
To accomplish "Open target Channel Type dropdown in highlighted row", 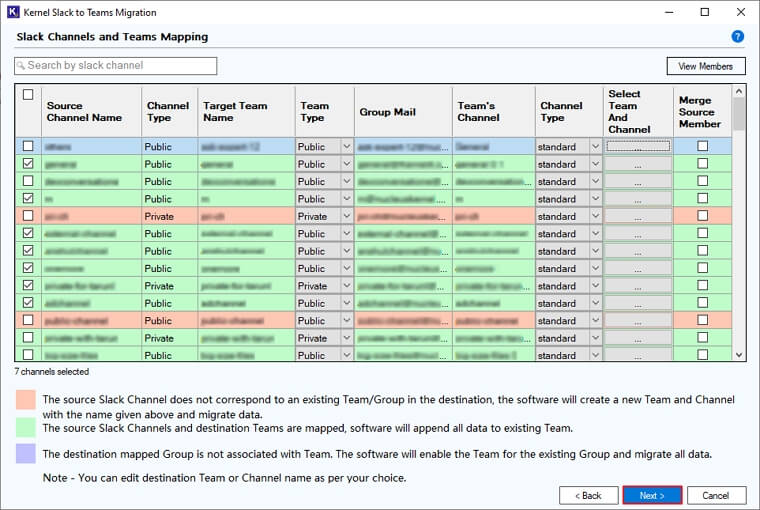I will (594, 146).
